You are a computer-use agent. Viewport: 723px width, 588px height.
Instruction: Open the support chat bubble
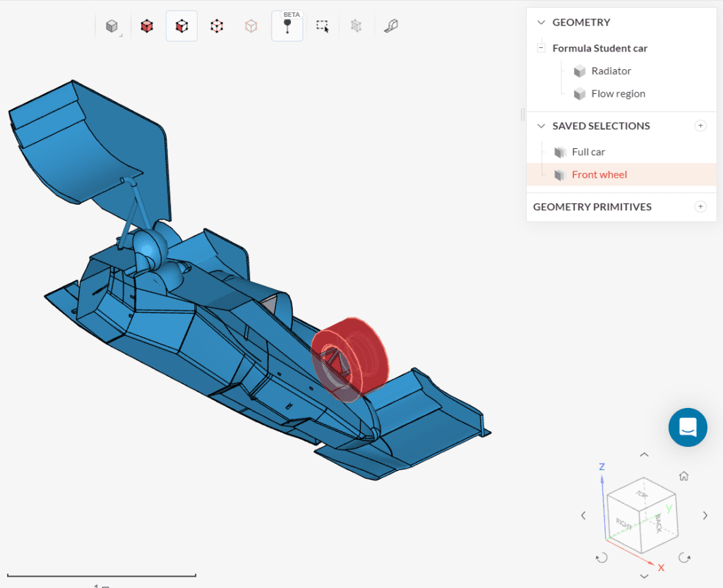click(687, 427)
